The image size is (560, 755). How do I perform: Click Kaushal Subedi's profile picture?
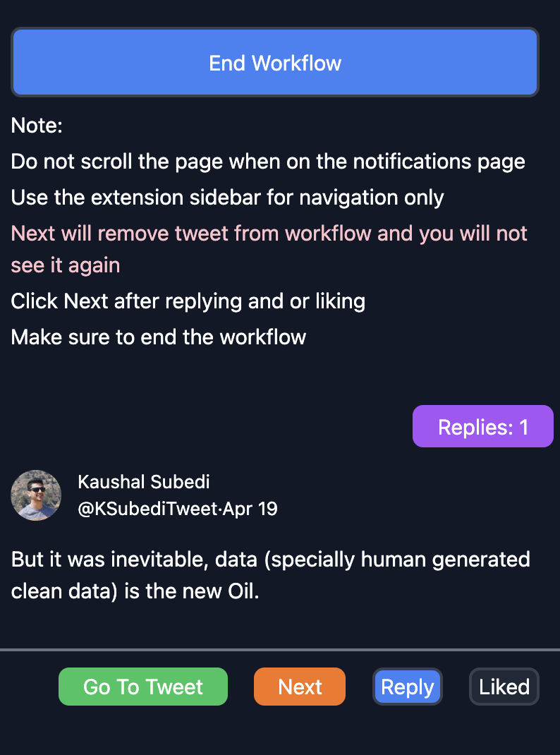coord(36,495)
